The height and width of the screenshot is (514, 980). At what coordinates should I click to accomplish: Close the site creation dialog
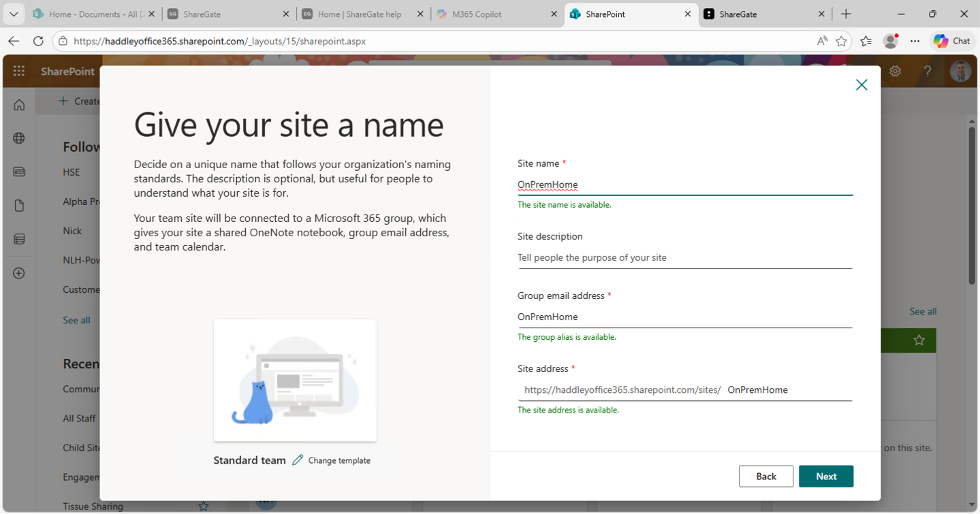(862, 84)
